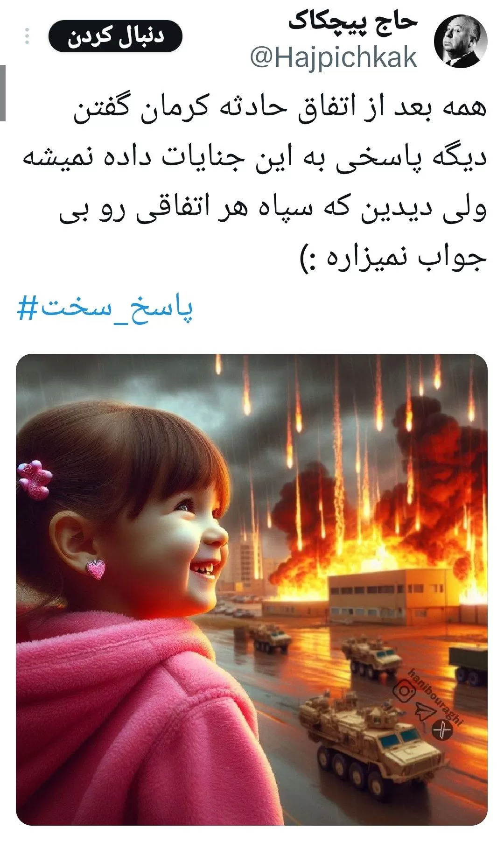Click the pink heart earring in the image

coord(96,569)
